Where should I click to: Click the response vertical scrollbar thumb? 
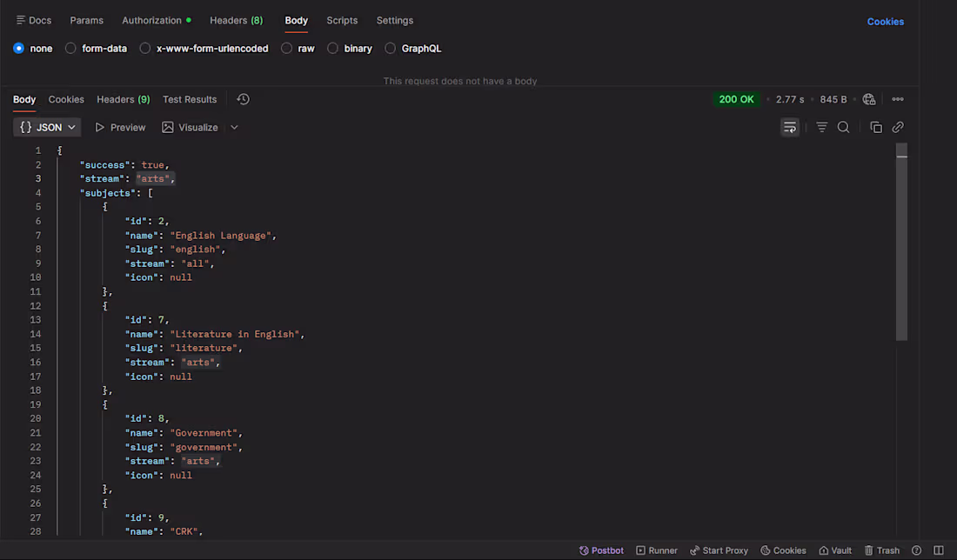coord(901,242)
